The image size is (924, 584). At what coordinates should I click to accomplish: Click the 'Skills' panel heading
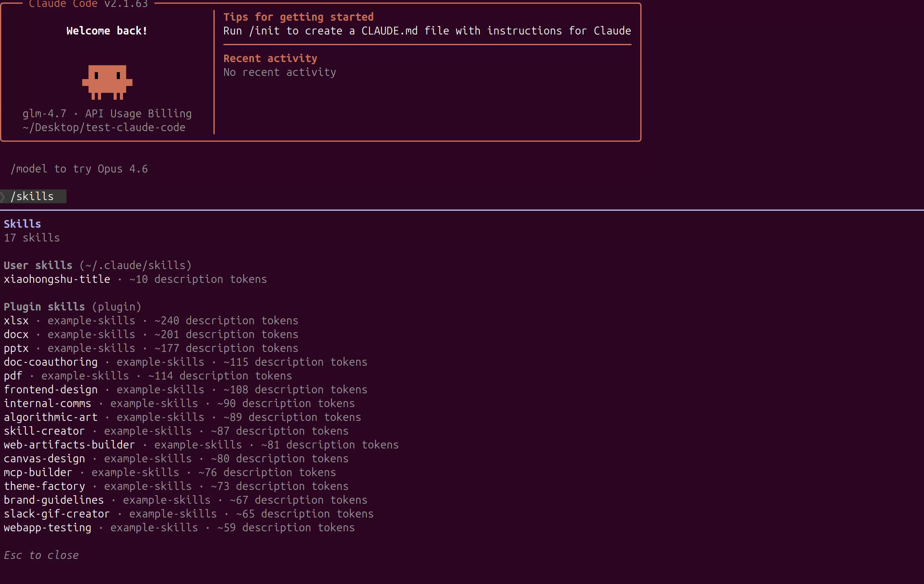[22, 224]
